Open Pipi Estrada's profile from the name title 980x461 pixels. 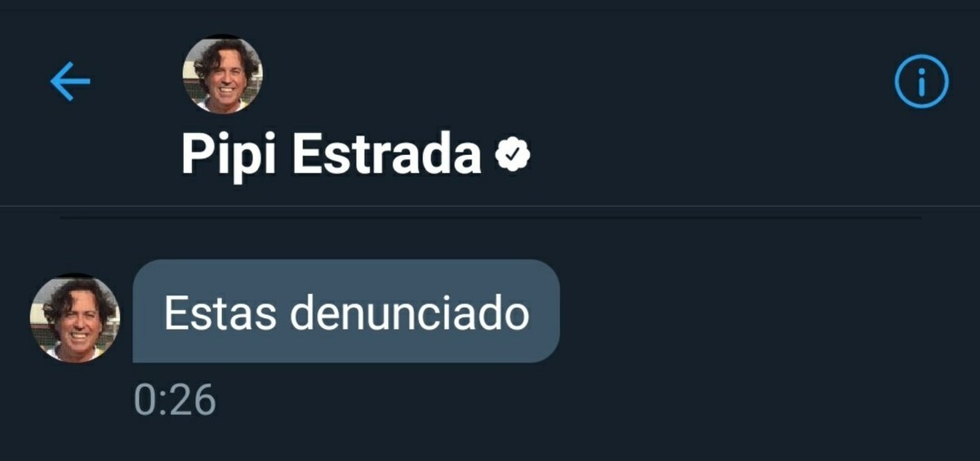tap(331, 154)
